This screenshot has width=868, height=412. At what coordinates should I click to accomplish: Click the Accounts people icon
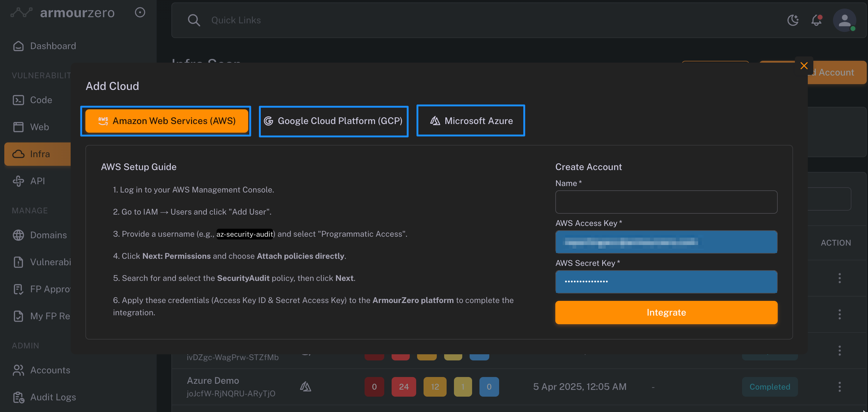[18, 370]
